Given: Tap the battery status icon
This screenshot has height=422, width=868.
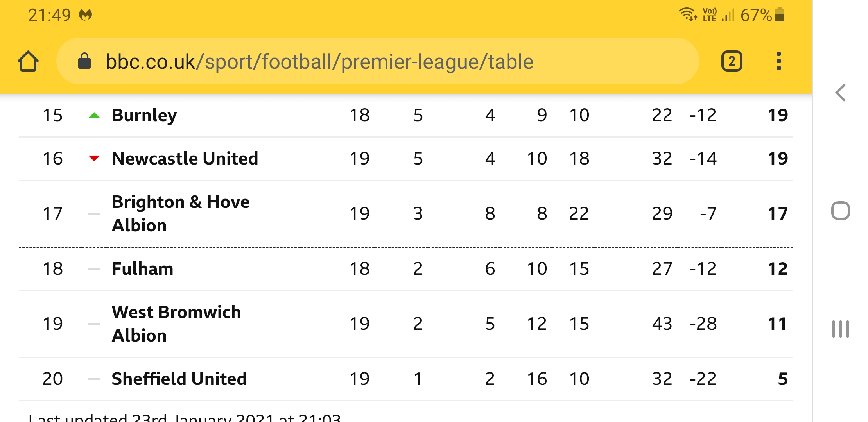Looking at the screenshot, I should point(780,15).
